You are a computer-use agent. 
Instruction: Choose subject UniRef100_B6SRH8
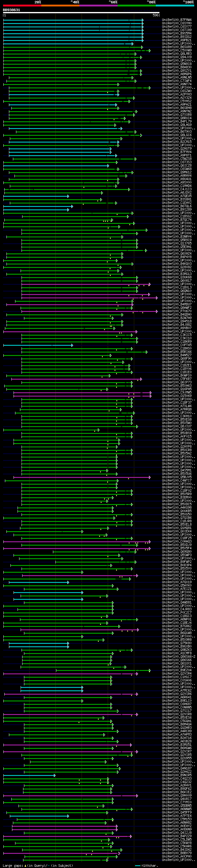click(x=177, y=108)
